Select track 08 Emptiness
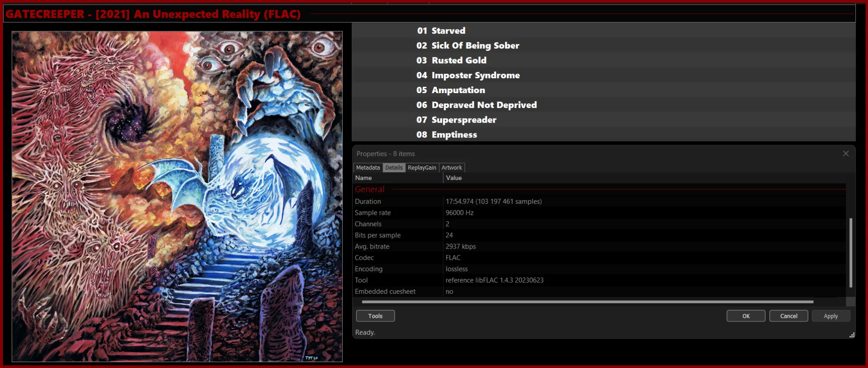This screenshot has width=868, height=368. pos(604,135)
